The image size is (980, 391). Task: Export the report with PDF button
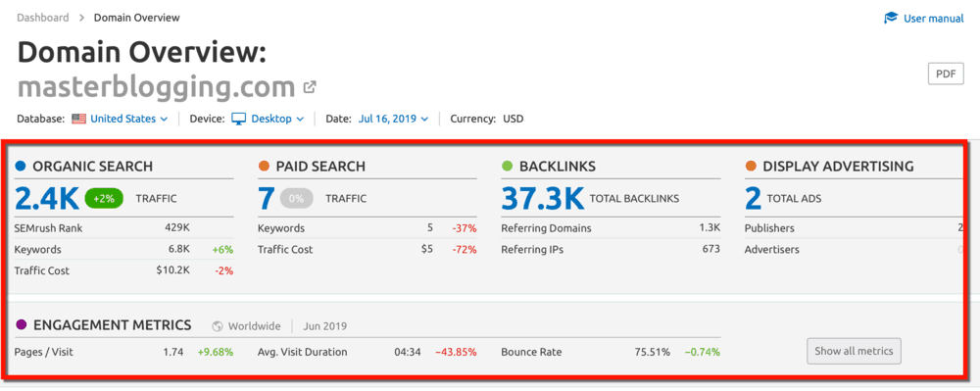[946, 73]
